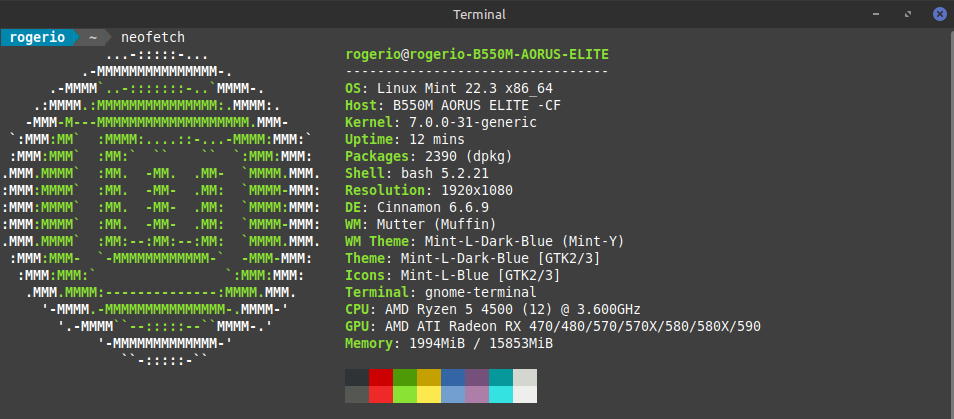
Task: Click the dark purple color block
Action: [x=477, y=378]
